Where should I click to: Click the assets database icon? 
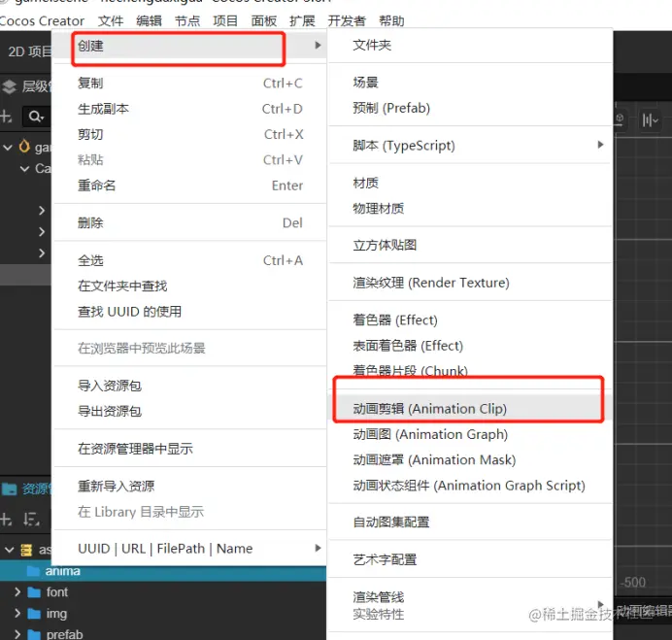(26, 550)
